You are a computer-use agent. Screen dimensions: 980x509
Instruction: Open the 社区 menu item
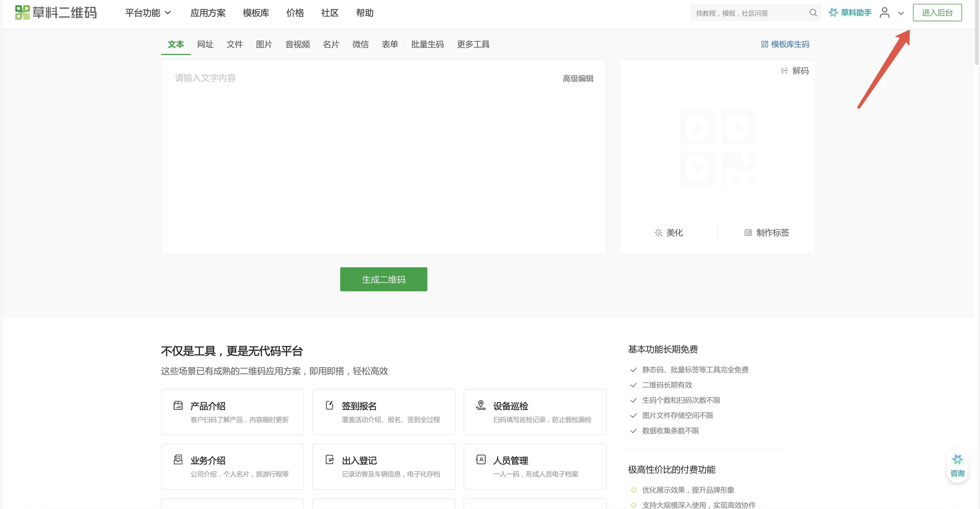tap(330, 13)
